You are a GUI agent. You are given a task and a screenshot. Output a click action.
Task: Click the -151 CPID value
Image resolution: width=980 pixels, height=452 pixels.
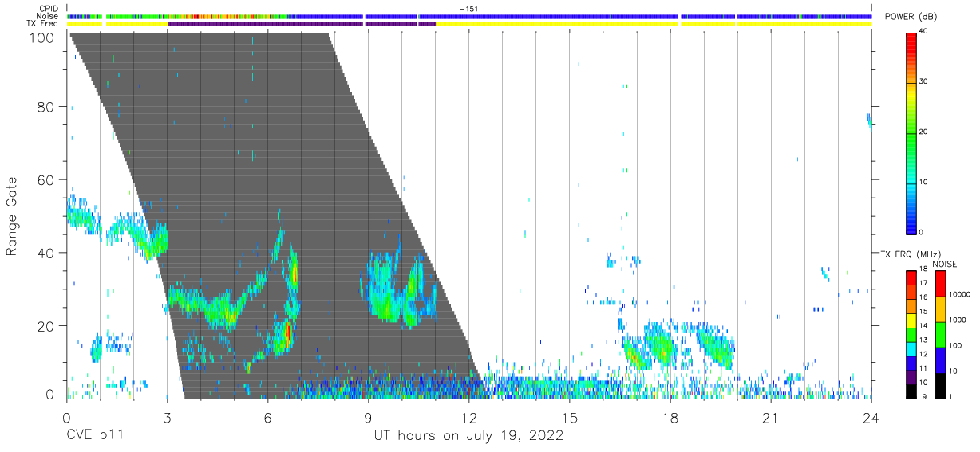click(468, 9)
